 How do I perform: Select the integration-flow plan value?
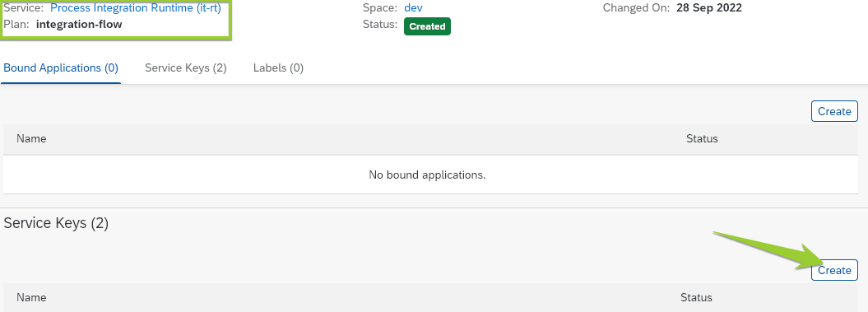[x=79, y=25]
